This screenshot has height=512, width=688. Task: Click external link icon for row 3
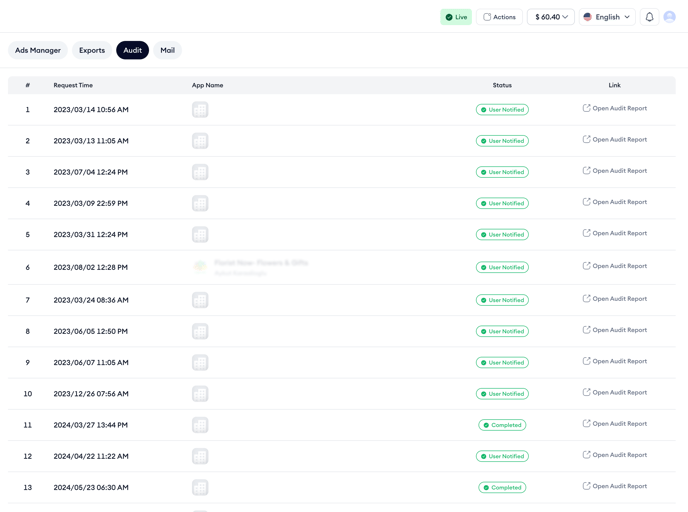click(x=587, y=171)
